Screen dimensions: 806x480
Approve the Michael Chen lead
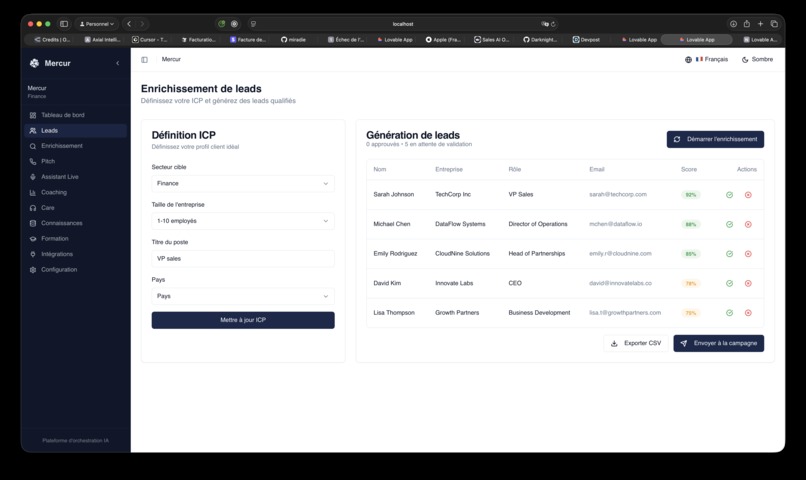click(x=729, y=225)
